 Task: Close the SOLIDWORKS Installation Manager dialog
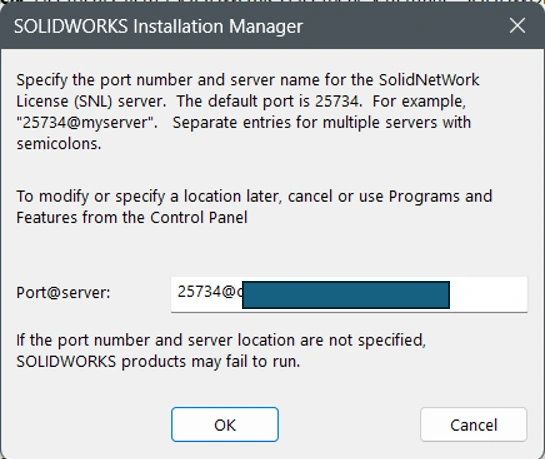point(517,26)
